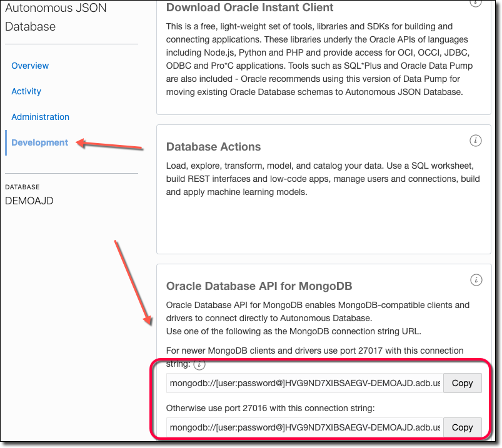
Task: Copy the port 27017 connection string
Action: (462, 383)
